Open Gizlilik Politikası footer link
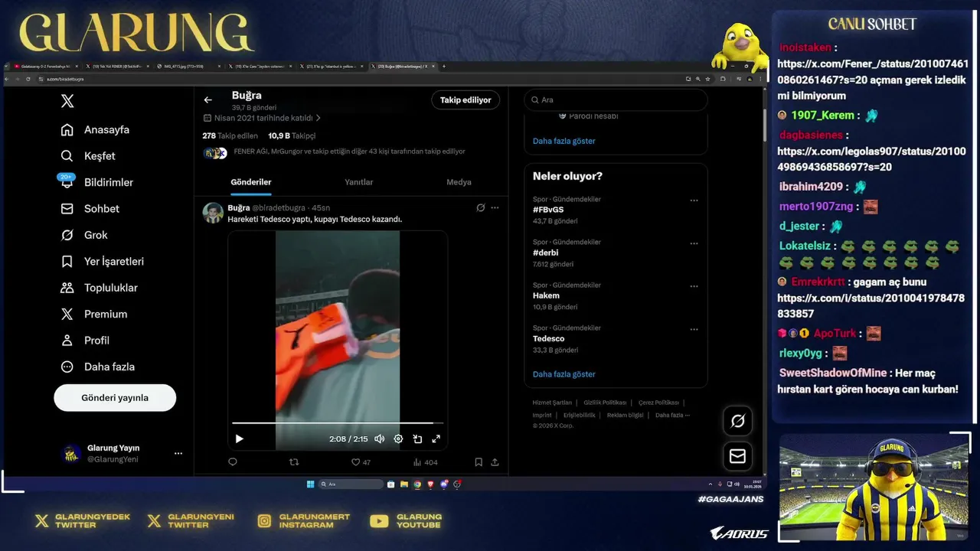This screenshot has height=551, width=980. pos(605,403)
